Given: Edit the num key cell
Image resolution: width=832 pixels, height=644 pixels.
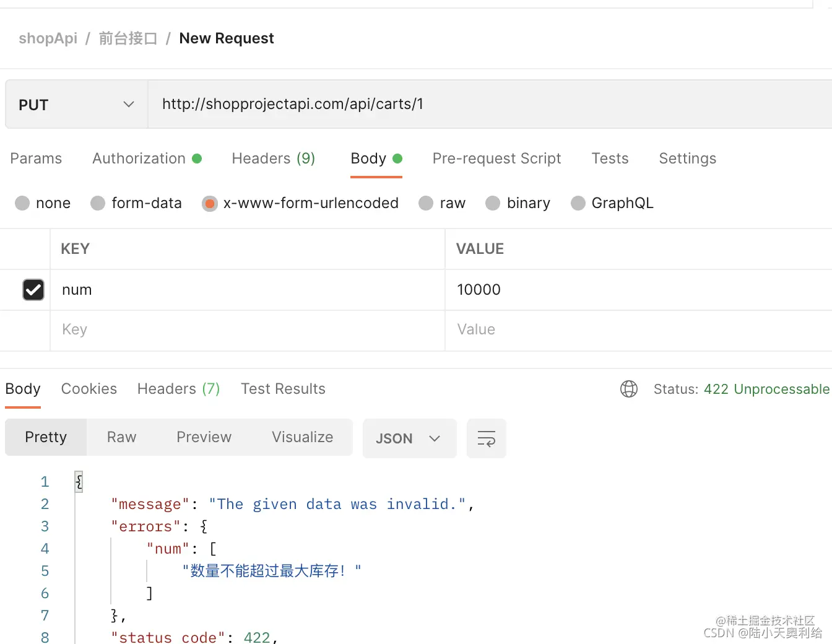Looking at the screenshot, I should (x=248, y=290).
